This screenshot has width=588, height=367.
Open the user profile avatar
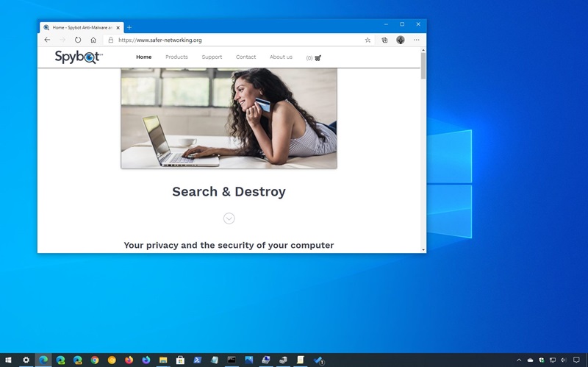[x=401, y=40]
